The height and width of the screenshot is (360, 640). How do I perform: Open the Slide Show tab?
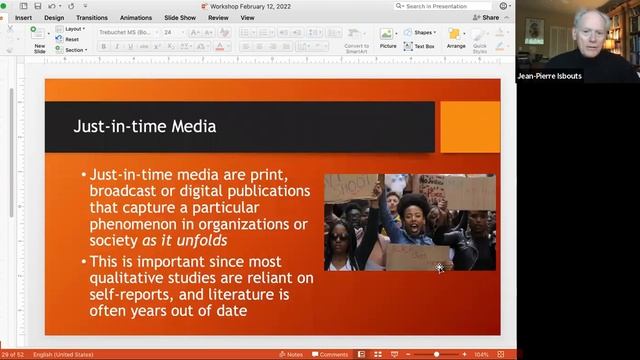[x=180, y=18]
